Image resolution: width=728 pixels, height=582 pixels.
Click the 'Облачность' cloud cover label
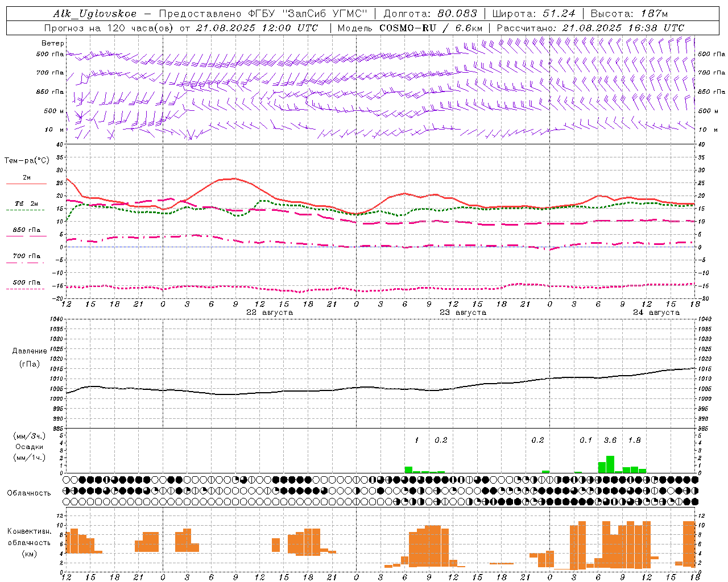pos(29,493)
